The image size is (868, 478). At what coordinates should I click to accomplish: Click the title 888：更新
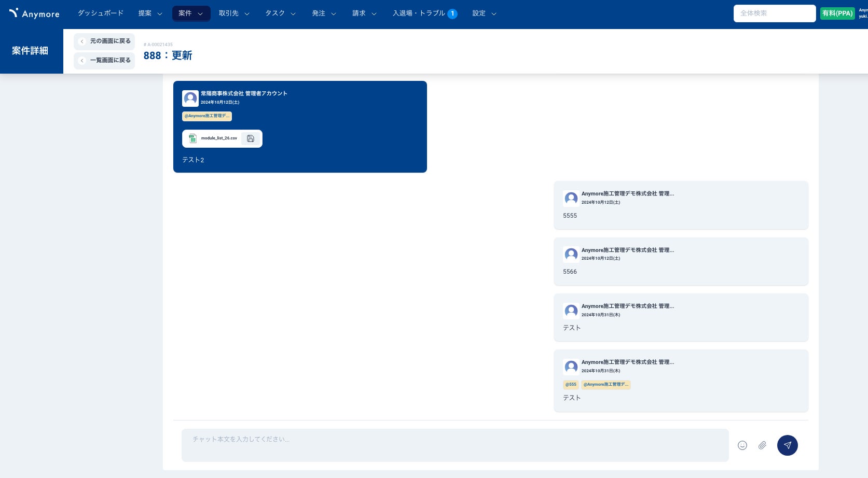tap(168, 55)
